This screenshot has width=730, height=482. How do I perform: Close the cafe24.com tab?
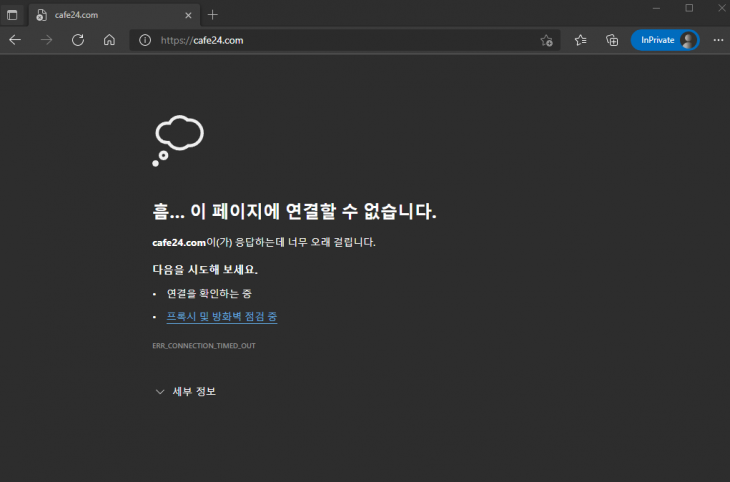tap(188, 15)
